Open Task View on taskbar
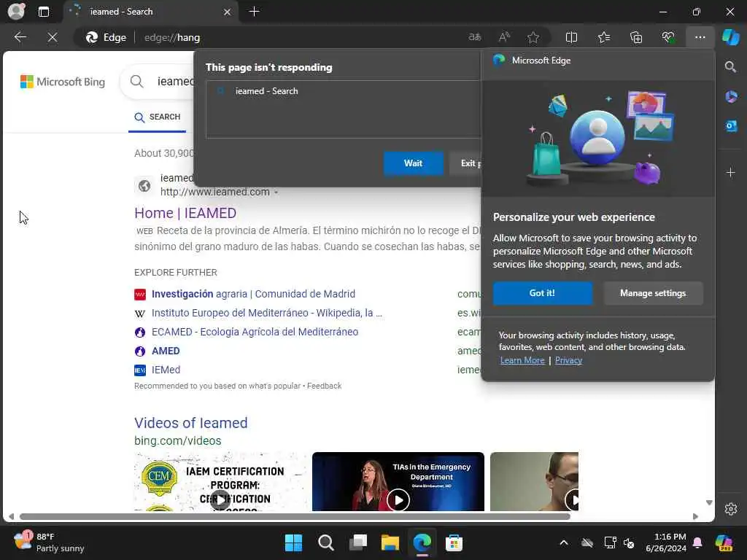Screen dimensions: 747x560 pyautogui.click(x=357, y=542)
